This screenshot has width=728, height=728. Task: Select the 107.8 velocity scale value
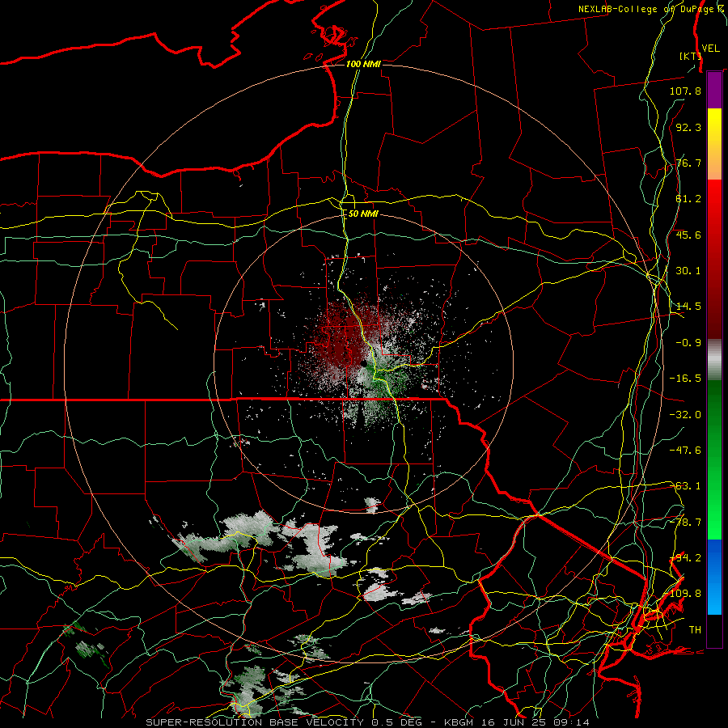point(685,91)
